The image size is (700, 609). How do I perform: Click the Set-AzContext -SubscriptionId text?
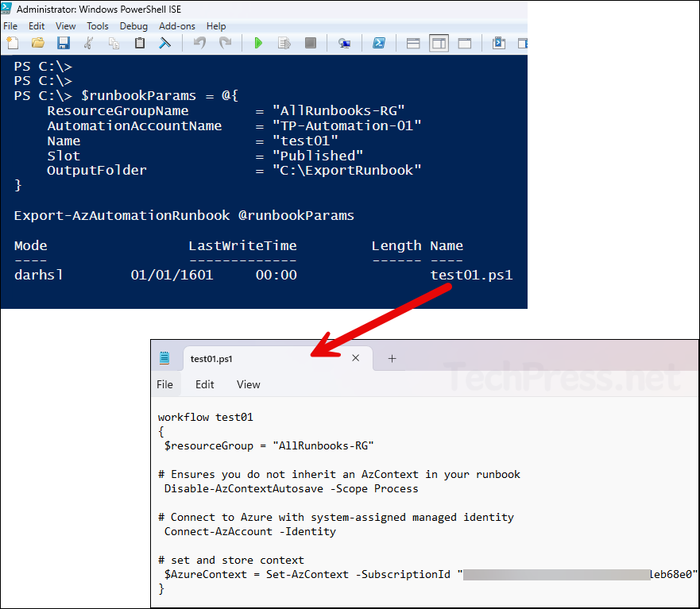[358, 574]
